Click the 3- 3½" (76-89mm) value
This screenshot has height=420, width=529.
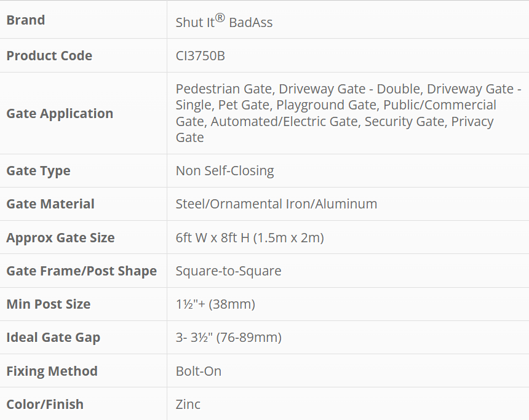[x=228, y=338]
